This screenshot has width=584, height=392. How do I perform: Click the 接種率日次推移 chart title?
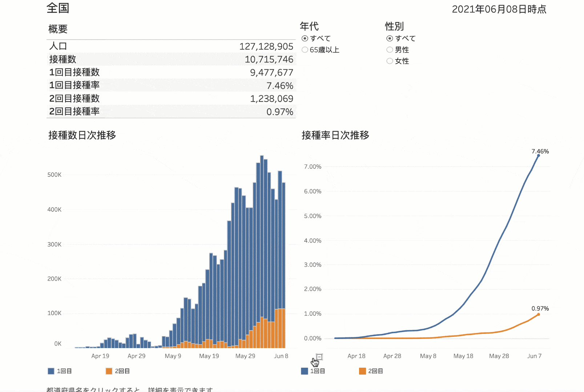click(335, 135)
